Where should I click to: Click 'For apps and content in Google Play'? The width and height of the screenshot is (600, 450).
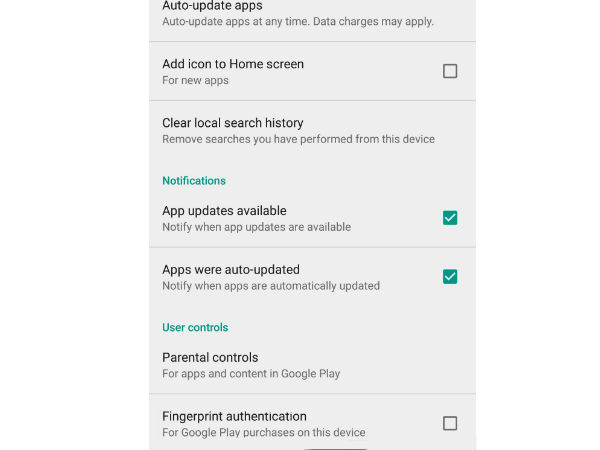[x=251, y=374]
